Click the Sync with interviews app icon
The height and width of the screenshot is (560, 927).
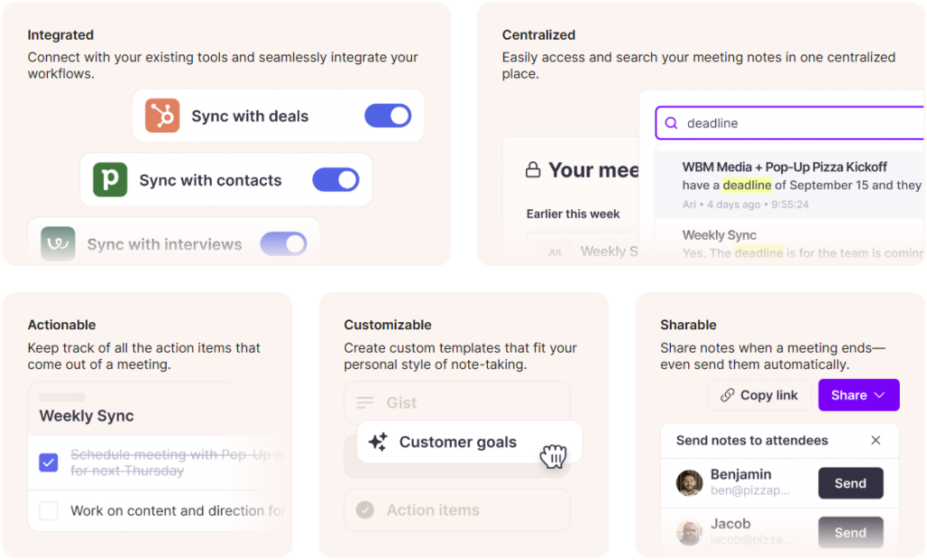[58, 243]
